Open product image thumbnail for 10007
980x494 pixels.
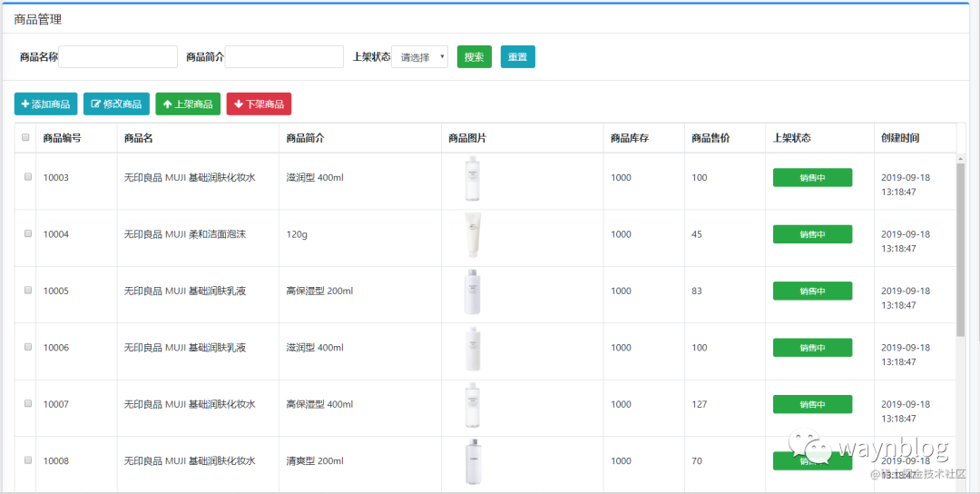point(473,405)
